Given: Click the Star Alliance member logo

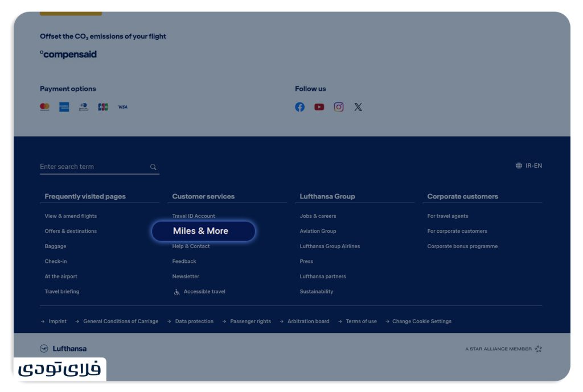Looking at the screenshot, I should coord(538,349).
